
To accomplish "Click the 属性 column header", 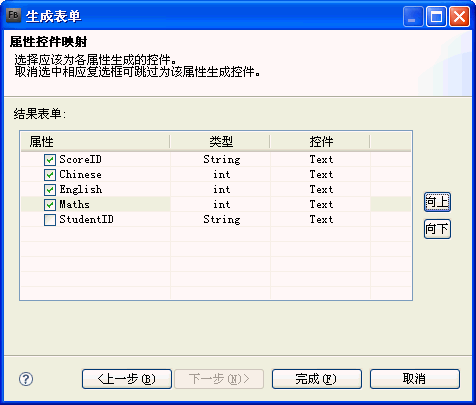I will click(95, 142).
